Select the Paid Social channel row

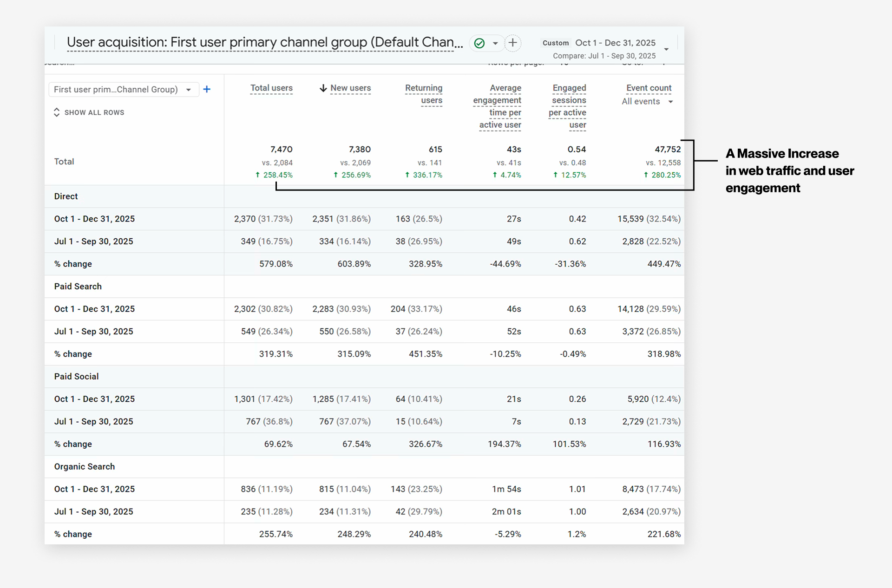[x=76, y=376]
